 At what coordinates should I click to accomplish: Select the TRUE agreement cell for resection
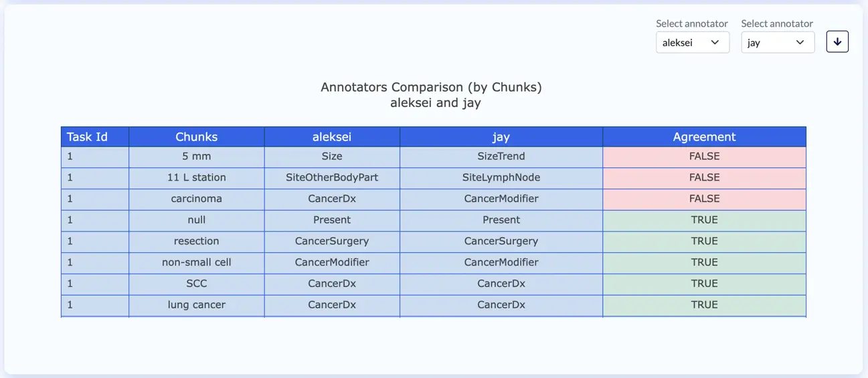[704, 241]
